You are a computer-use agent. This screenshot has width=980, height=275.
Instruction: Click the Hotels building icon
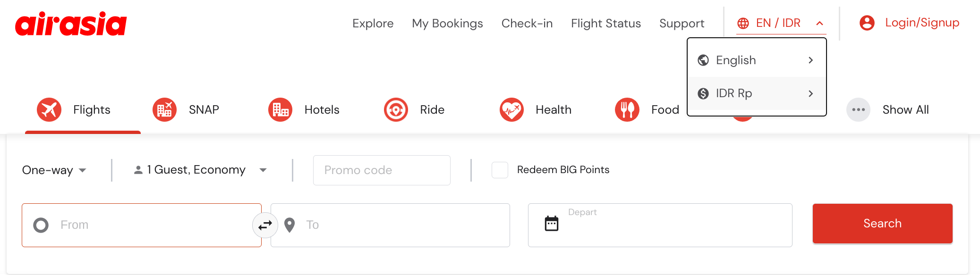pyautogui.click(x=280, y=110)
